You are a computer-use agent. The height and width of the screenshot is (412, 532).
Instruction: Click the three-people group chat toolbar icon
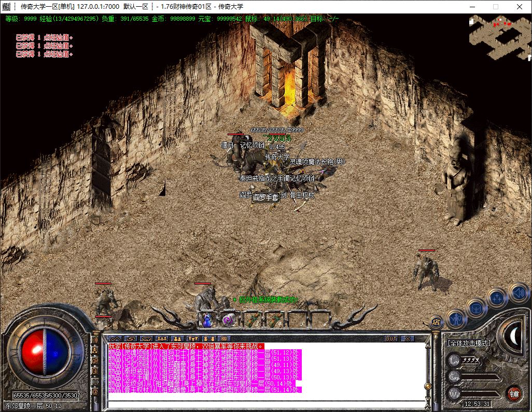[162, 338]
